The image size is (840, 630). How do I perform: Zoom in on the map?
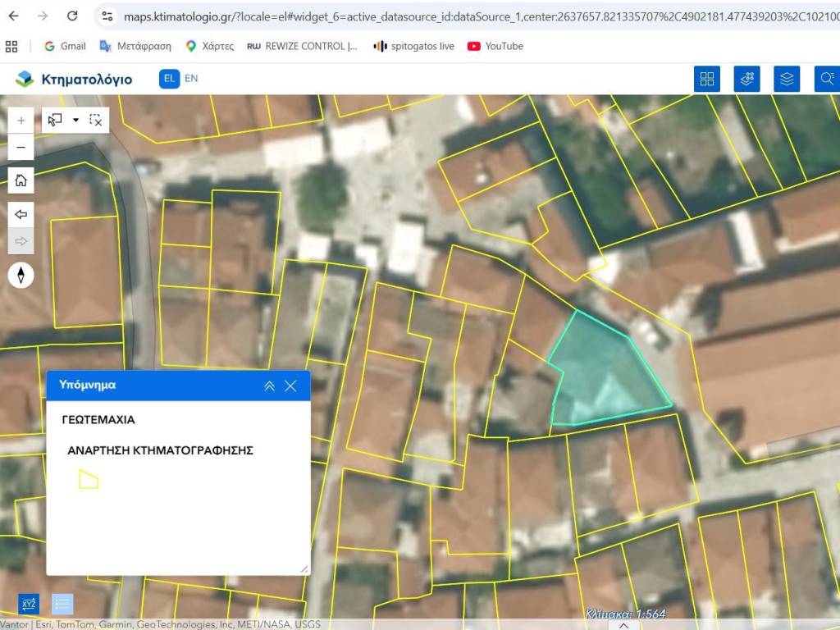[x=21, y=120]
